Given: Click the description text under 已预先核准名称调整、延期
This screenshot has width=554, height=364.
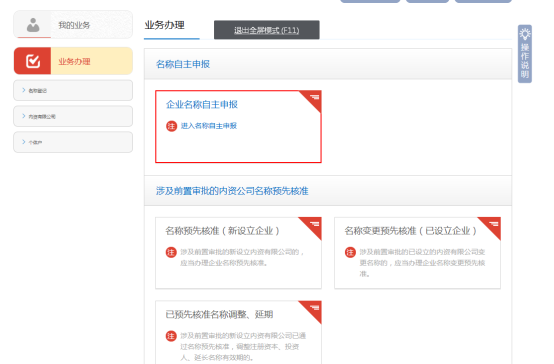Looking at the screenshot, I should pos(243,346).
